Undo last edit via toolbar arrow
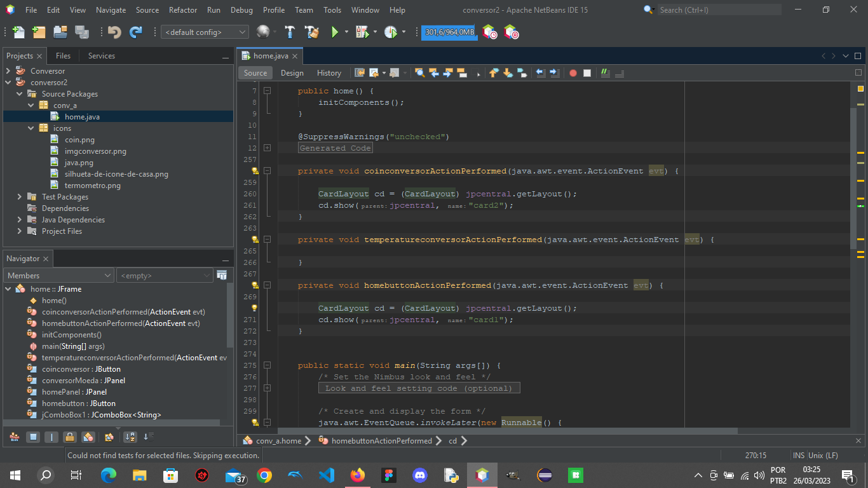Screen dimensions: 868x488 coord(114,32)
